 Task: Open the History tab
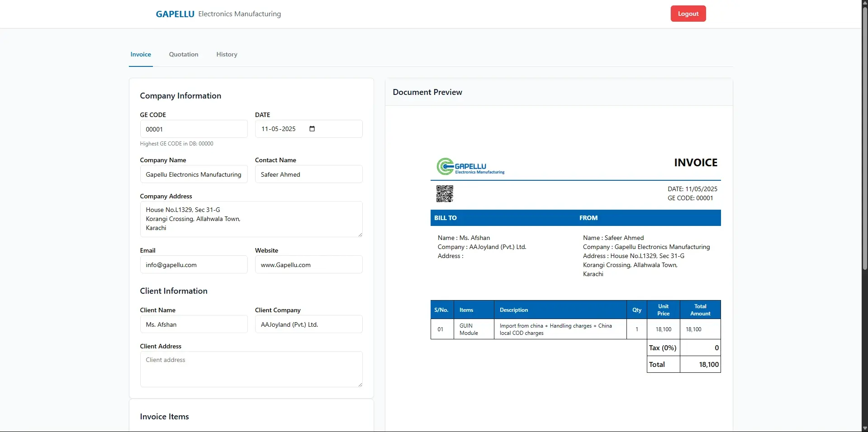click(x=227, y=54)
